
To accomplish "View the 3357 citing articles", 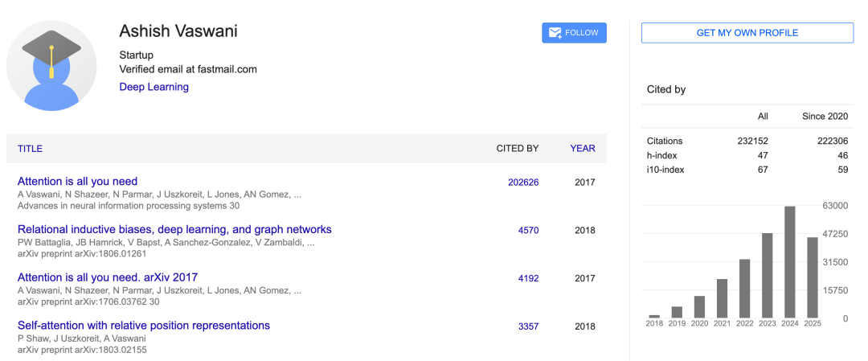I will (x=528, y=326).
